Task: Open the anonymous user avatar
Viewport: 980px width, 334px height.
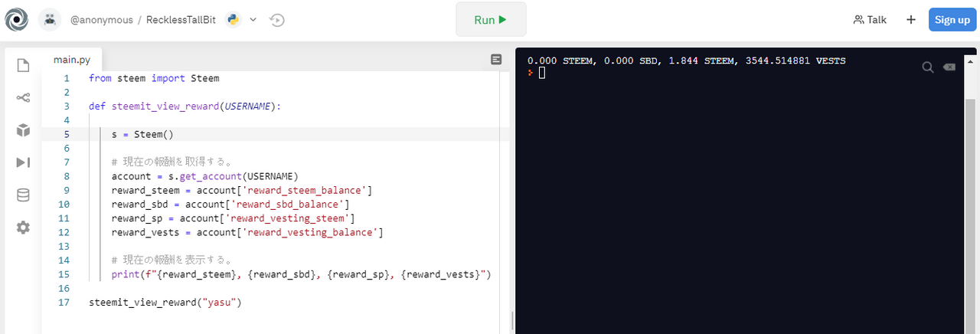Action: point(50,20)
